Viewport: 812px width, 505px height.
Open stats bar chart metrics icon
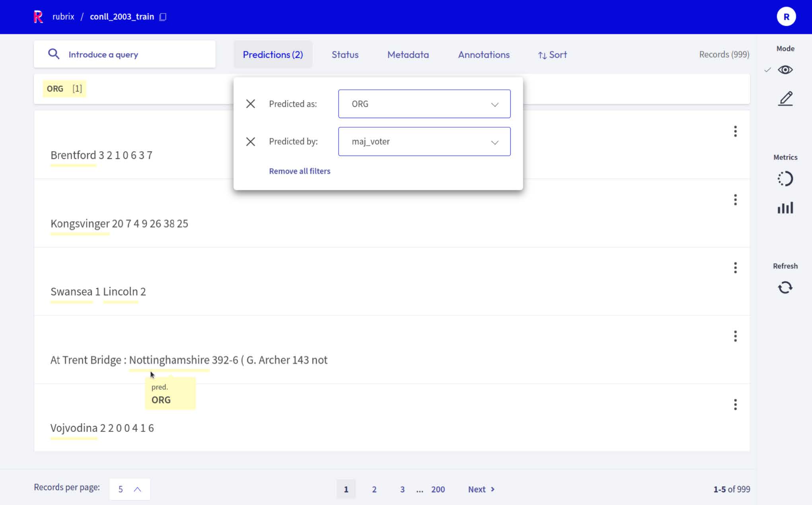point(785,208)
